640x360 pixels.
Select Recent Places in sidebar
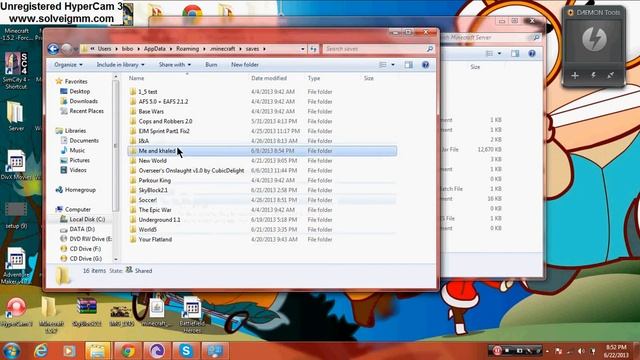click(x=82, y=111)
